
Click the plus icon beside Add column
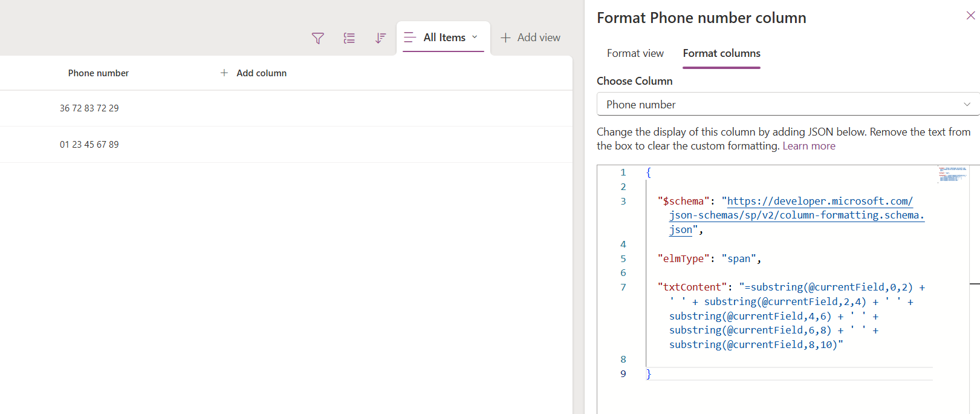point(224,73)
